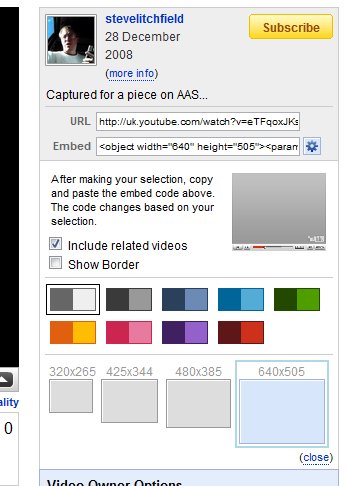Choose the green color theme swatch
This screenshot has width=362, height=486.
click(297, 299)
